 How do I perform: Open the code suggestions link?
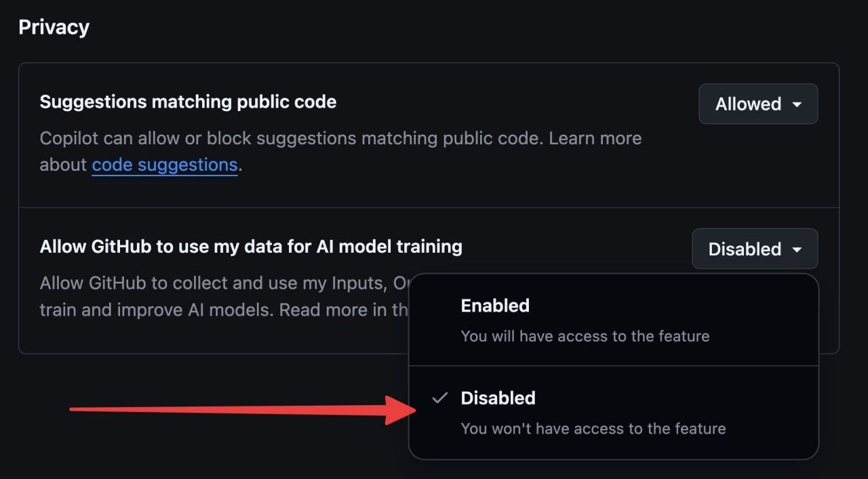click(164, 164)
